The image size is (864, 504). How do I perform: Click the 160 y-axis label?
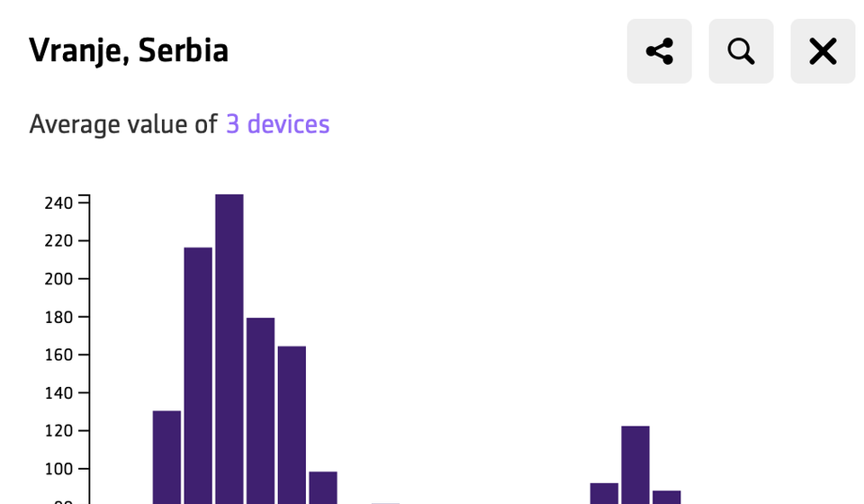tap(58, 355)
